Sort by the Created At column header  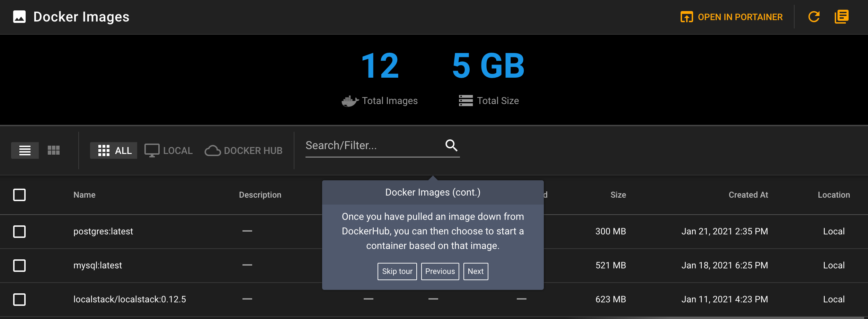749,195
